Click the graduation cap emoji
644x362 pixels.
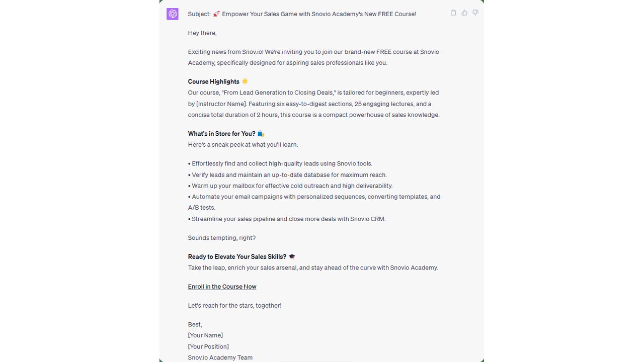tap(292, 256)
